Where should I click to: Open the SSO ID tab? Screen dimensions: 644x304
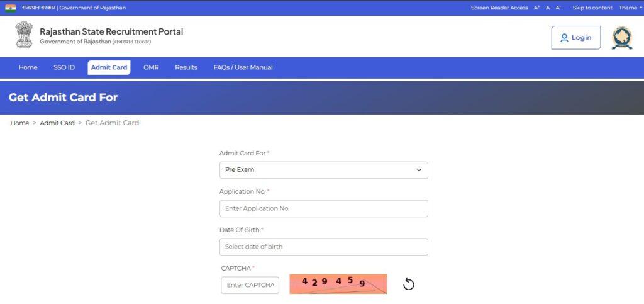pyautogui.click(x=64, y=67)
